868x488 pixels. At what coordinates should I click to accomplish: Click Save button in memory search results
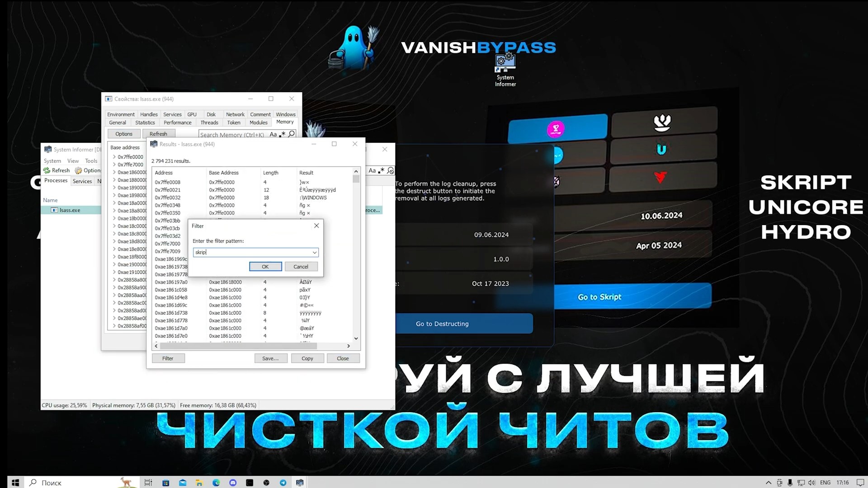pyautogui.click(x=270, y=358)
